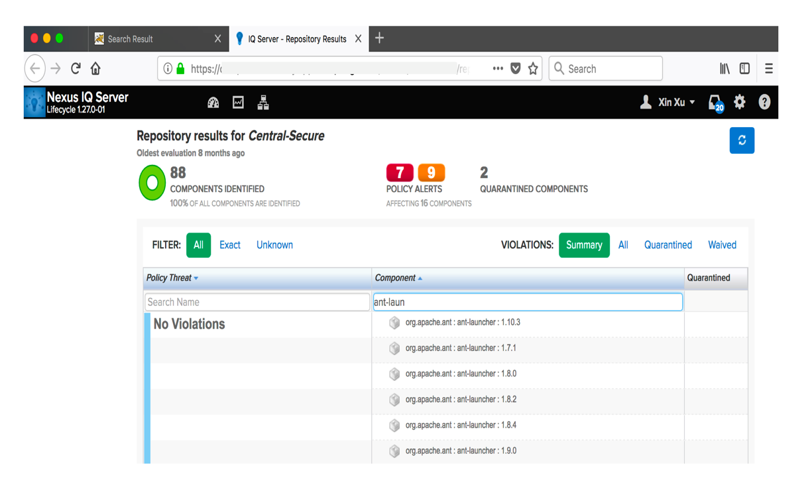Show Quarantined violations

(667, 245)
